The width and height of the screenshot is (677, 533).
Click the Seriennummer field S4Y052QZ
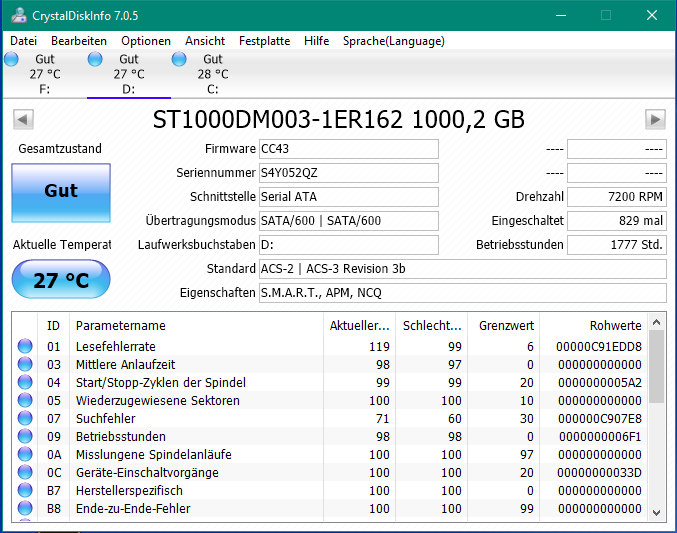click(x=349, y=173)
